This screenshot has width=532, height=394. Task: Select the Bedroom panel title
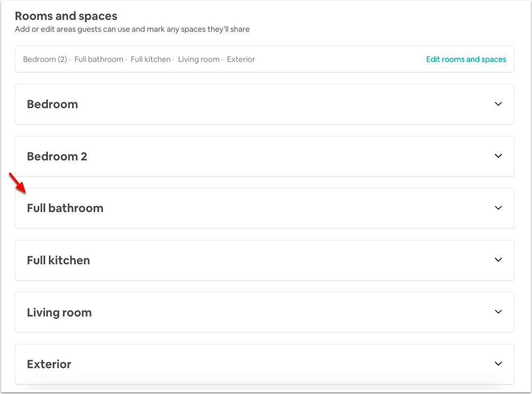tap(53, 104)
